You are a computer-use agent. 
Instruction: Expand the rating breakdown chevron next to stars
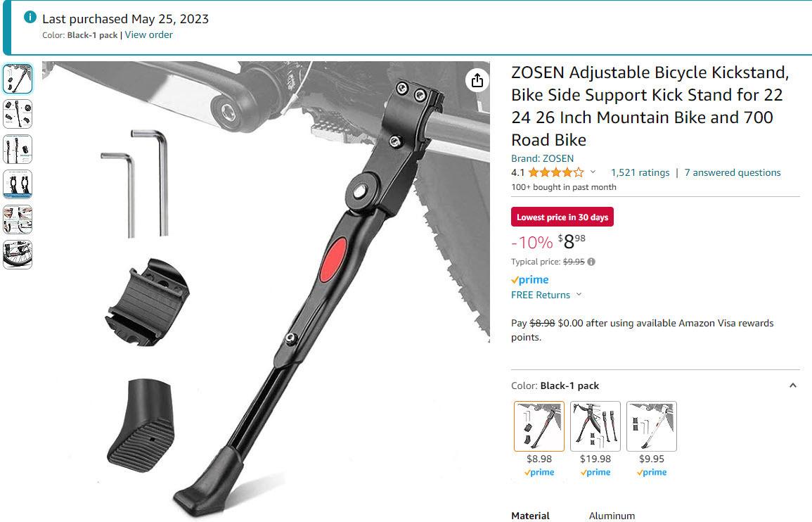593,172
